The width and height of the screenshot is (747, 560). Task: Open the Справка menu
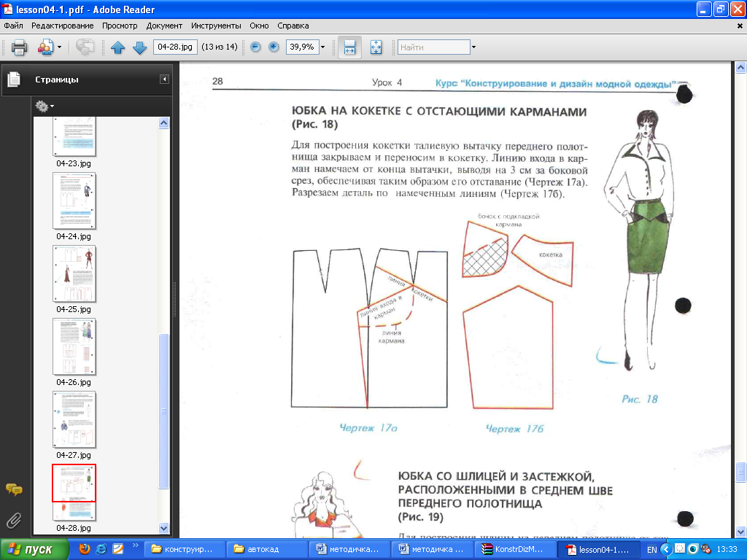(x=293, y=26)
